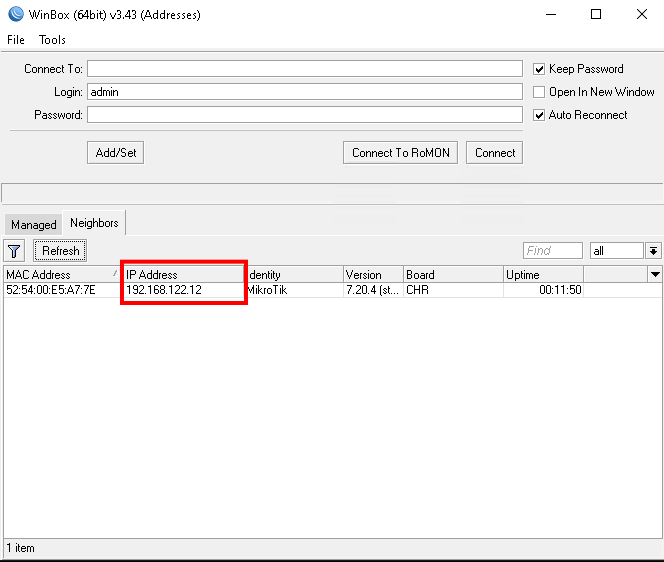Open the column selector dropdown in table header
The width and height of the screenshot is (664, 562).
pyautogui.click(x=655, y=274)
